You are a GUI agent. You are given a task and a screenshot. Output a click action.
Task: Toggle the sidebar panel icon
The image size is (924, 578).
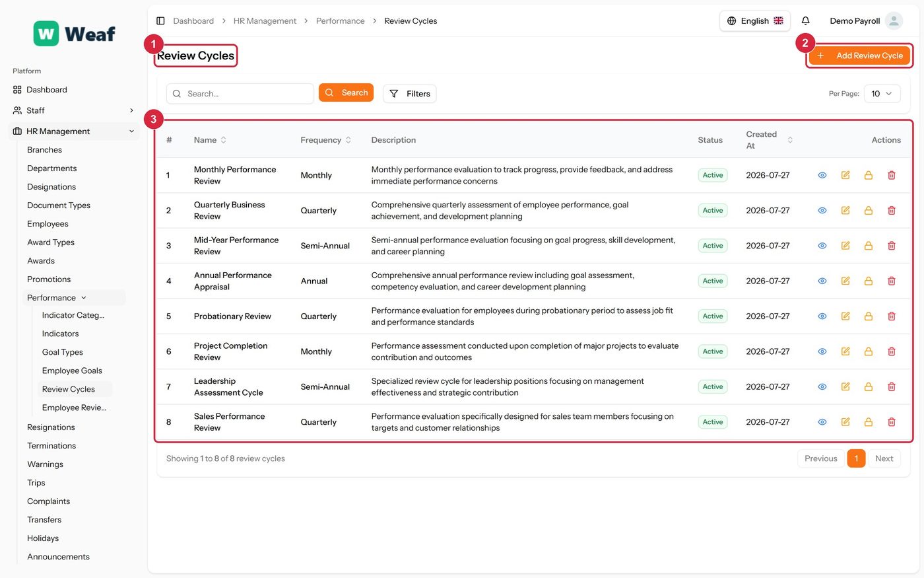click(x=160, y=21)
